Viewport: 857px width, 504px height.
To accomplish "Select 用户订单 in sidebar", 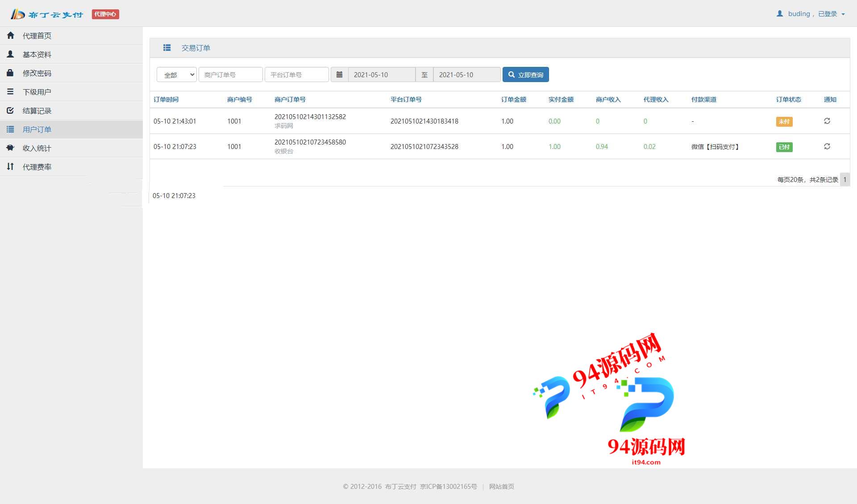I will pos(71,129).
